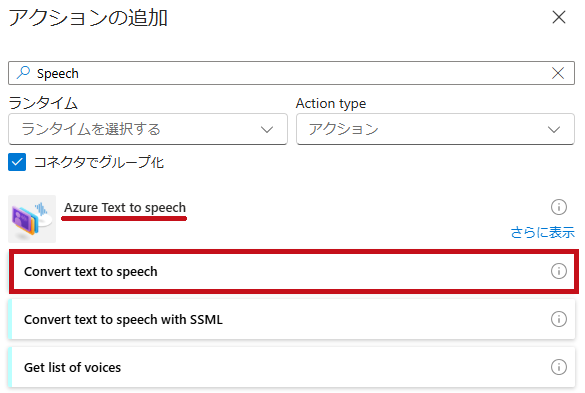Show info for Get list of voices
585x393 pixels.
(x=559, y=367)
